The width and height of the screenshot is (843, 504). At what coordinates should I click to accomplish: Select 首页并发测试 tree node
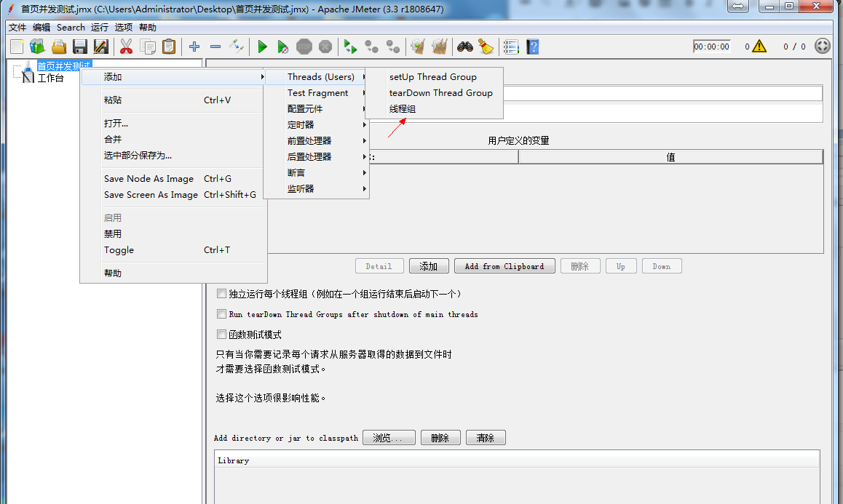pyautogui.click(x=63, y=65)
